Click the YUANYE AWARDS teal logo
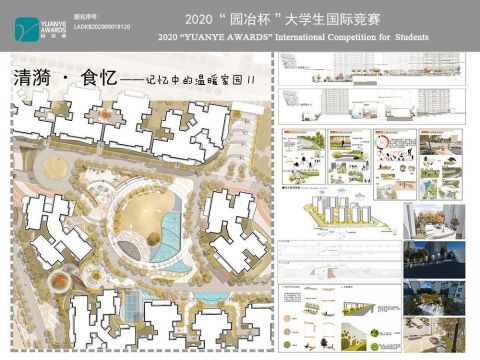 27,29
